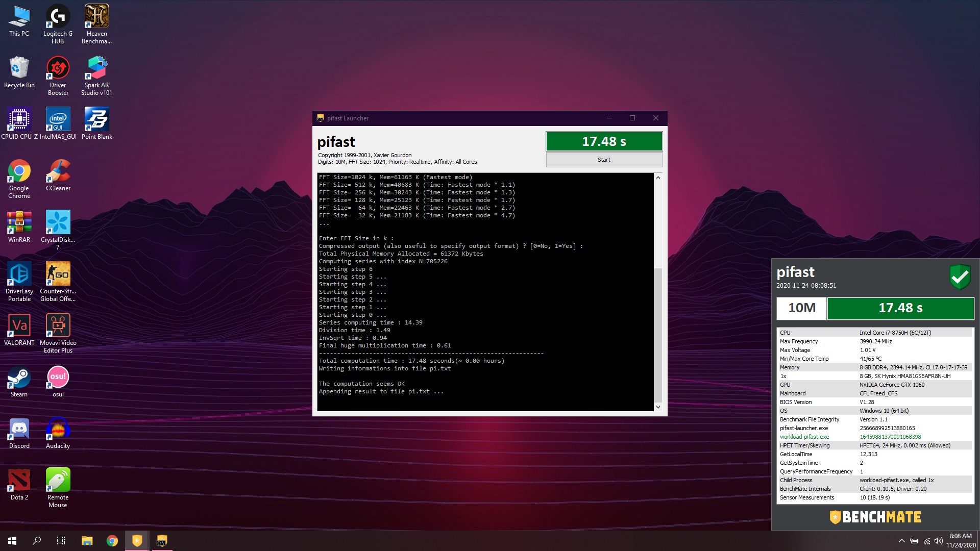Click the GPU NVIDIA GeForce GTX 1060 row
This screenshot has width=980, height=551.
(x=875, y=385)
